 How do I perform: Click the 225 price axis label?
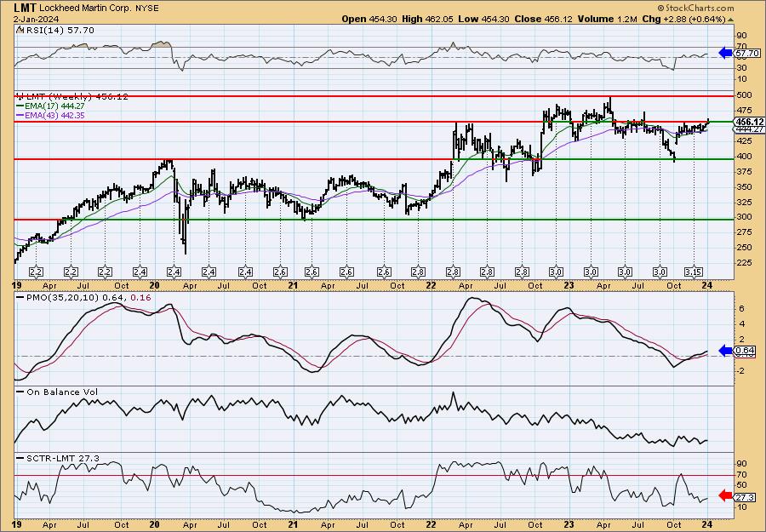744,263
